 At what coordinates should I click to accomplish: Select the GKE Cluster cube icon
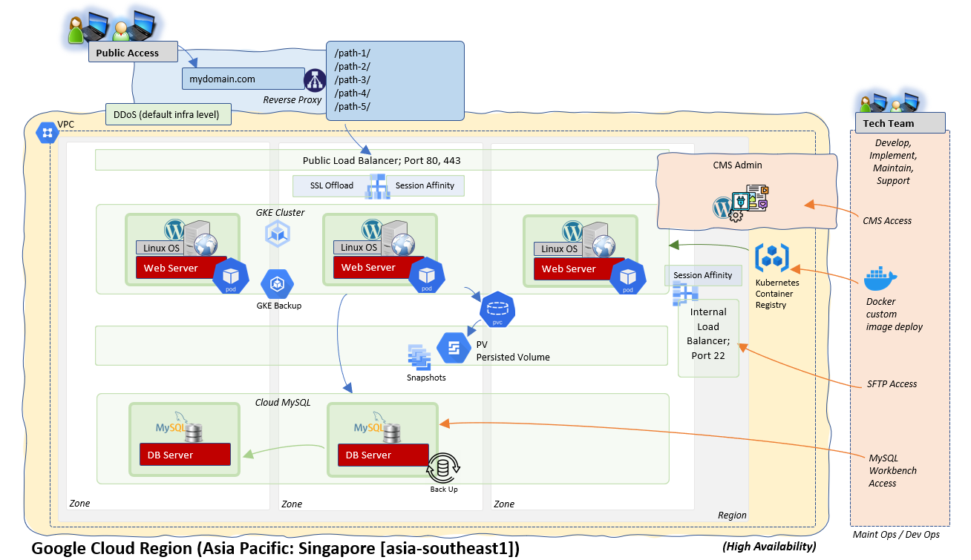tap(277, 234)
